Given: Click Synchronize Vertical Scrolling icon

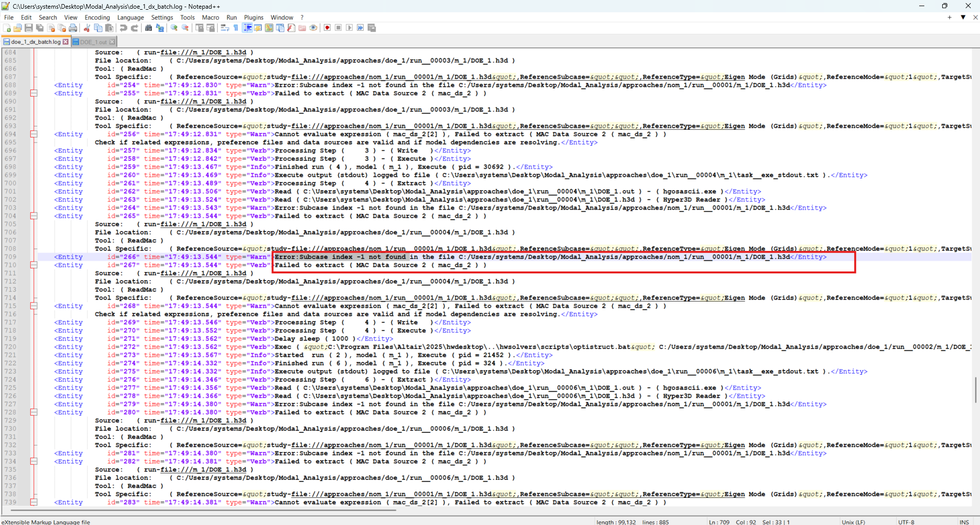Looking at the screenshot, I should [x=199, y=28].
